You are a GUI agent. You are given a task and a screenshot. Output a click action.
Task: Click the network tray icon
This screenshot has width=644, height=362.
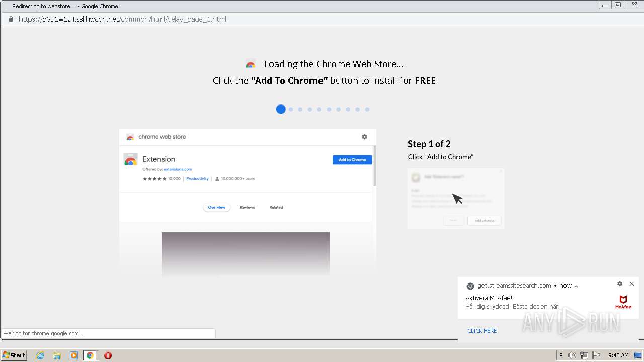[x=584, y=355]
